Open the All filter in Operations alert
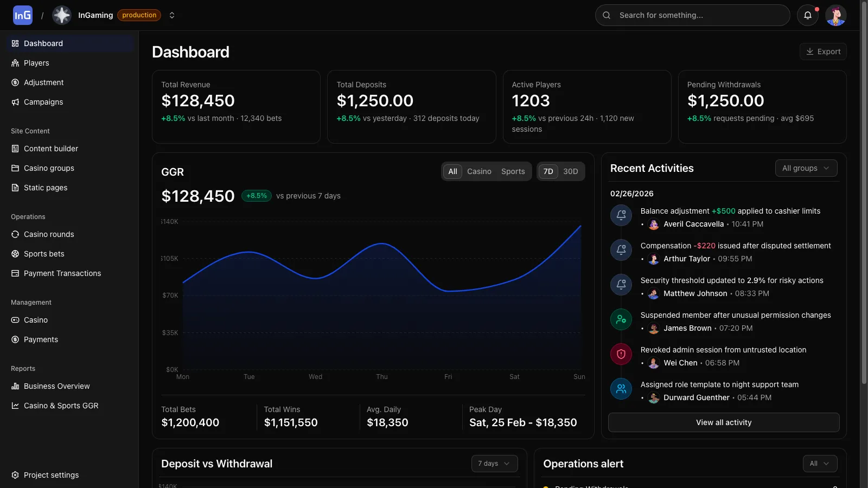This screenshot has width=868, height=488. pyautogui.click(x=820, y=464)
